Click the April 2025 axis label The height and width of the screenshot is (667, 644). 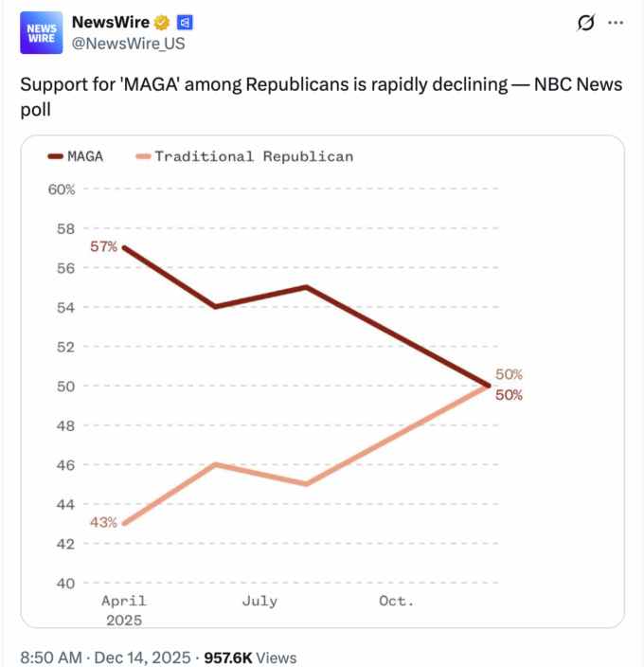123,610
